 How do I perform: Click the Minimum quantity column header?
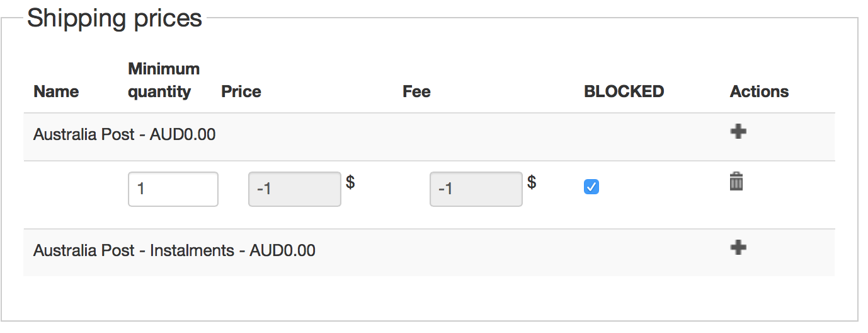click(x=163, y=80)
